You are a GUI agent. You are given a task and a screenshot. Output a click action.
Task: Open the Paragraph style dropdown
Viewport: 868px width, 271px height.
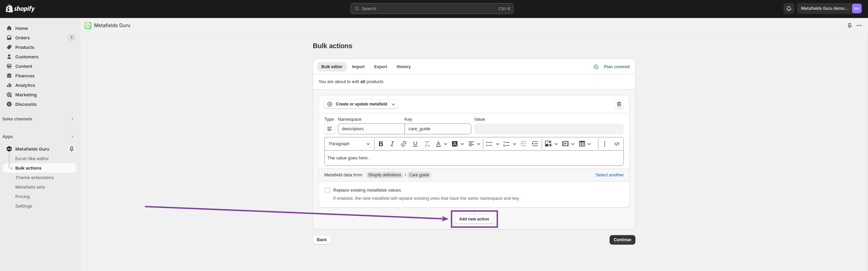349,144
